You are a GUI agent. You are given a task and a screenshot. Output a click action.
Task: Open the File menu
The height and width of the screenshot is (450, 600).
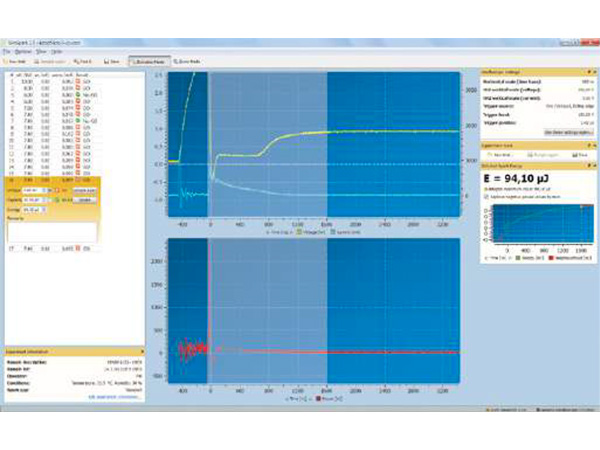point(6,50)
